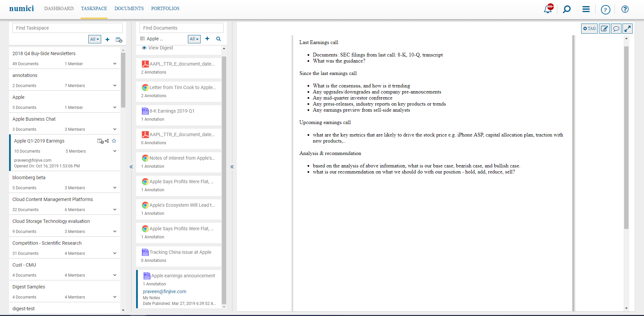The image size is (644, 316).
Task: Open documents All filter dropdown
Action: point(194,39)
